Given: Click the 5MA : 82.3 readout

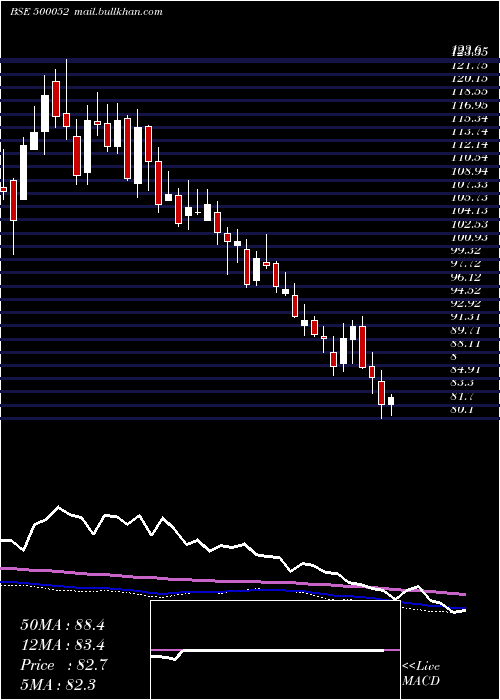Looking at the screenshot, I should [x=58, y=685].
